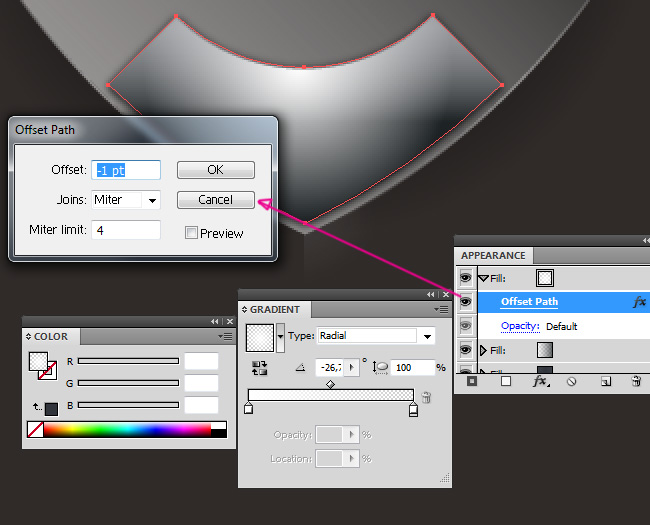Open the Joins dropdown set to Miter

(126, 200)
